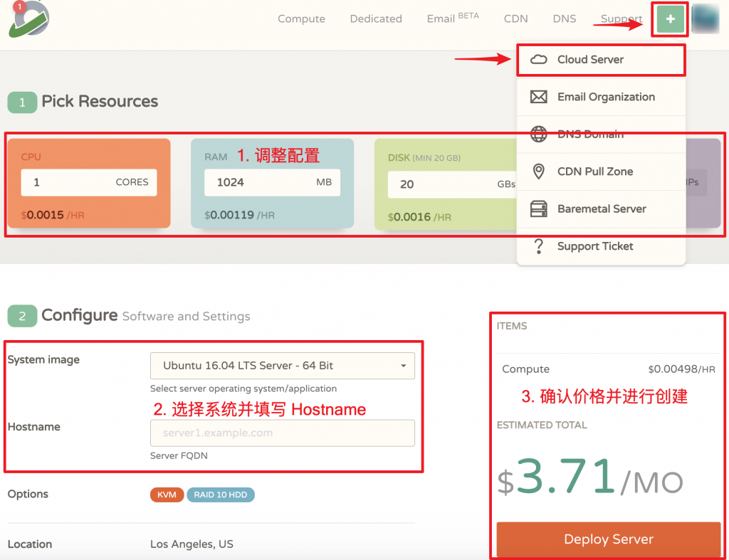Choose Support Ticket from the create menu
The width and height of the screenshot is (729, 560).
[601, 246]
